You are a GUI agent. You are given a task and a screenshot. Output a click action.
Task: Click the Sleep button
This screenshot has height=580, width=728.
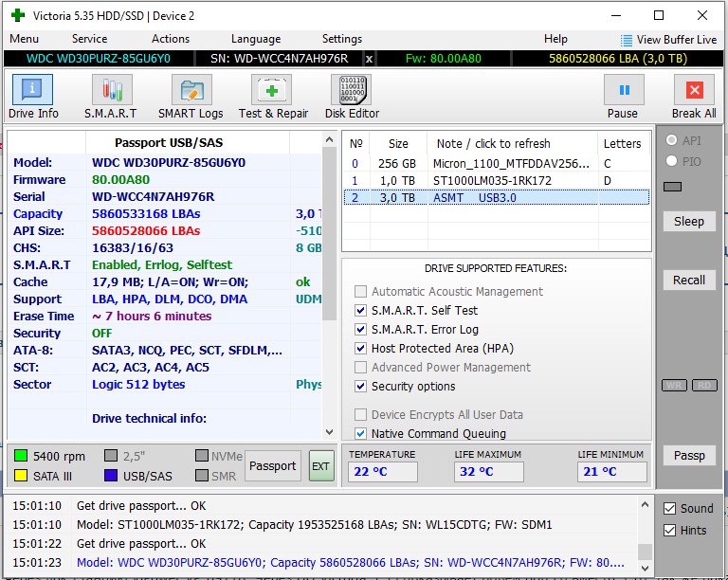(x=689, y=222)
